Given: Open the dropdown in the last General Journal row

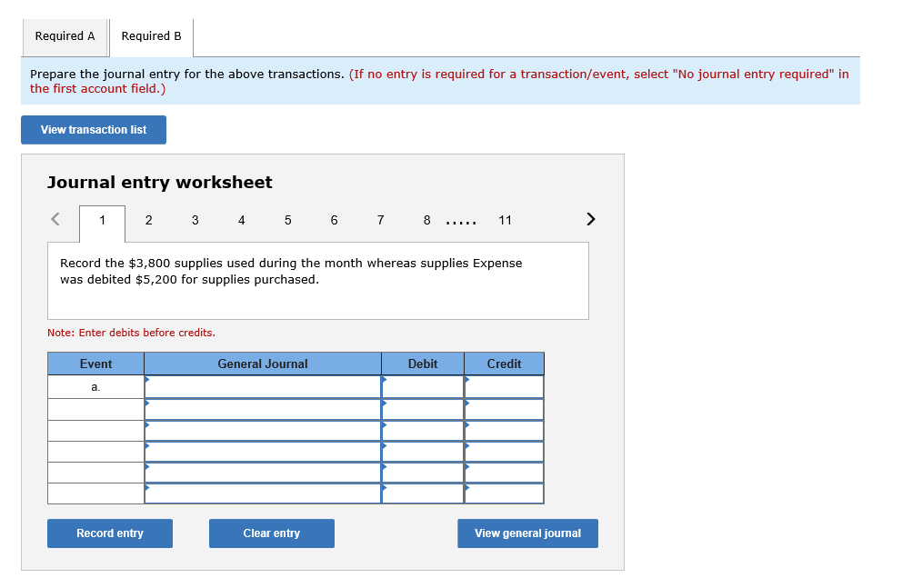Looking at the screenshot, I should click(x=262, y=493).
